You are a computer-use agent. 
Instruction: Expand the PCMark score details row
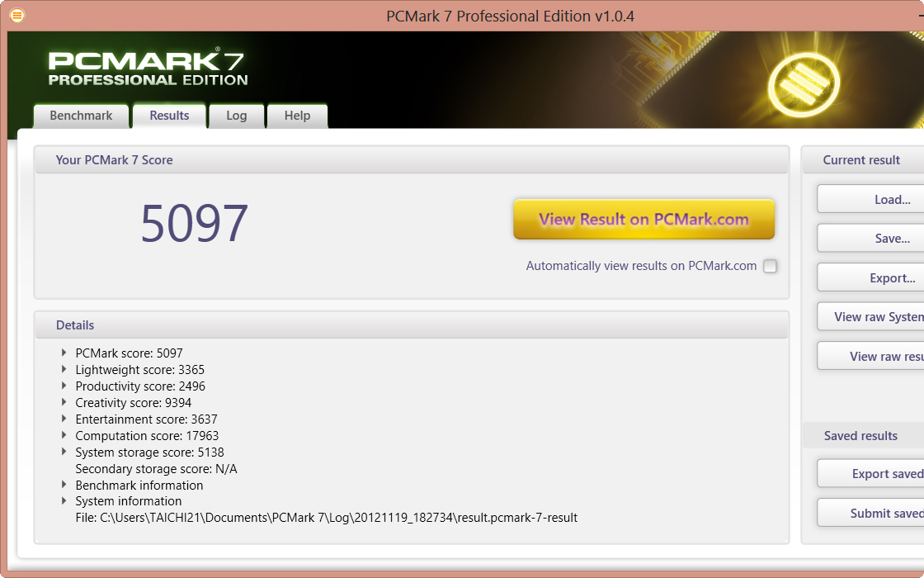click(64, 353)
